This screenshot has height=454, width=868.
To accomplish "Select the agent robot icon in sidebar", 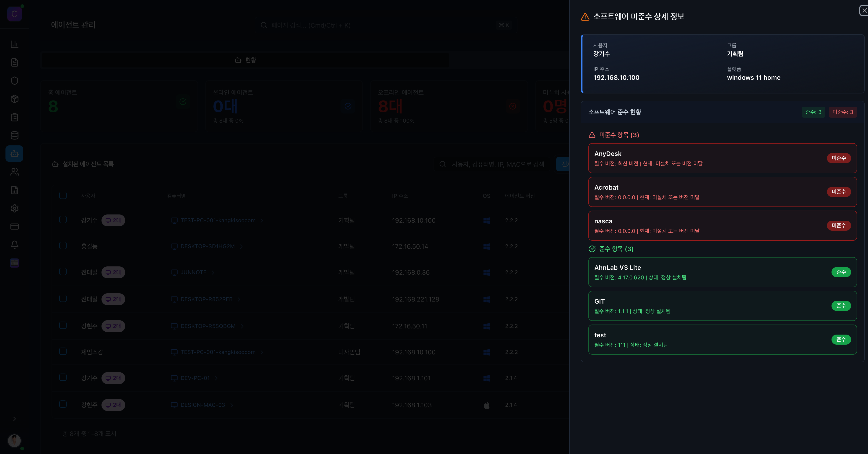I will point(15,154).
